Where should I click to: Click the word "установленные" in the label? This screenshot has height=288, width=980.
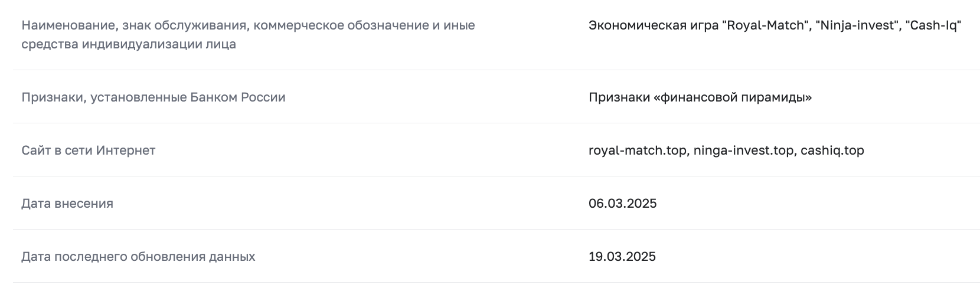(138, 97)
